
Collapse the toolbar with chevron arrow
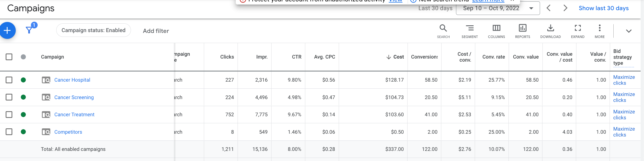click(x=629, y=31)
